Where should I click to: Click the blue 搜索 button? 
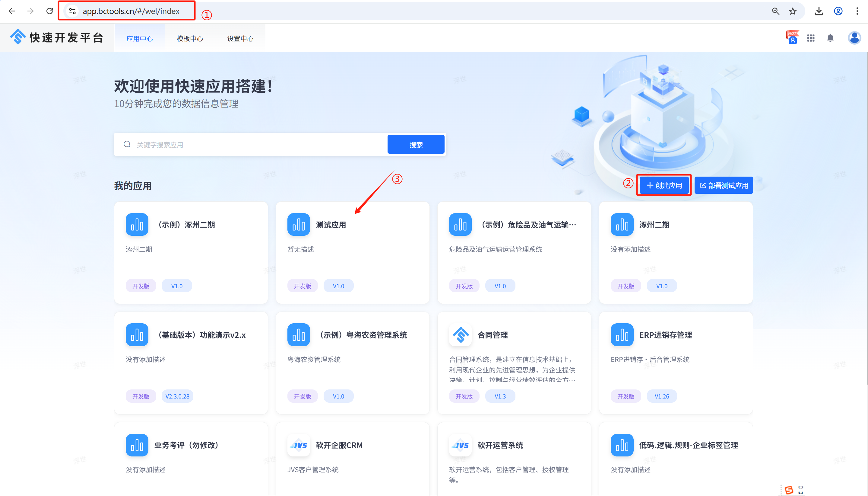tap(416, 144)
